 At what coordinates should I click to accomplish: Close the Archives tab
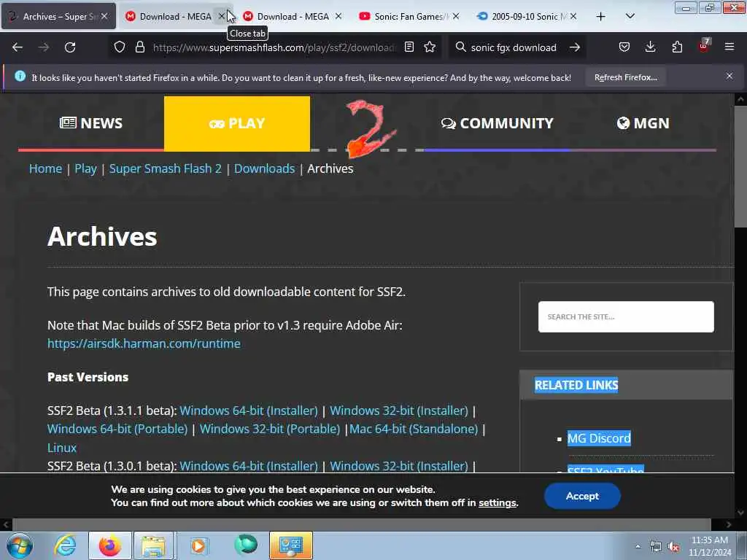[104, 17]
